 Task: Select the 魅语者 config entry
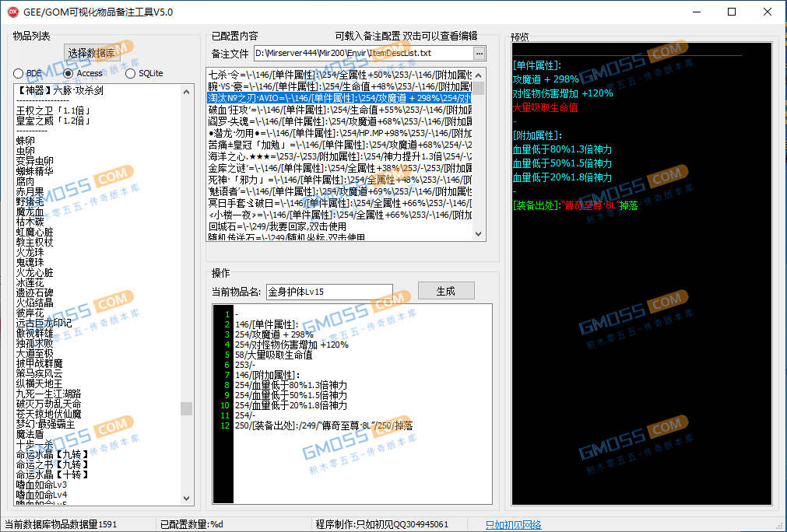coord(340,191)
